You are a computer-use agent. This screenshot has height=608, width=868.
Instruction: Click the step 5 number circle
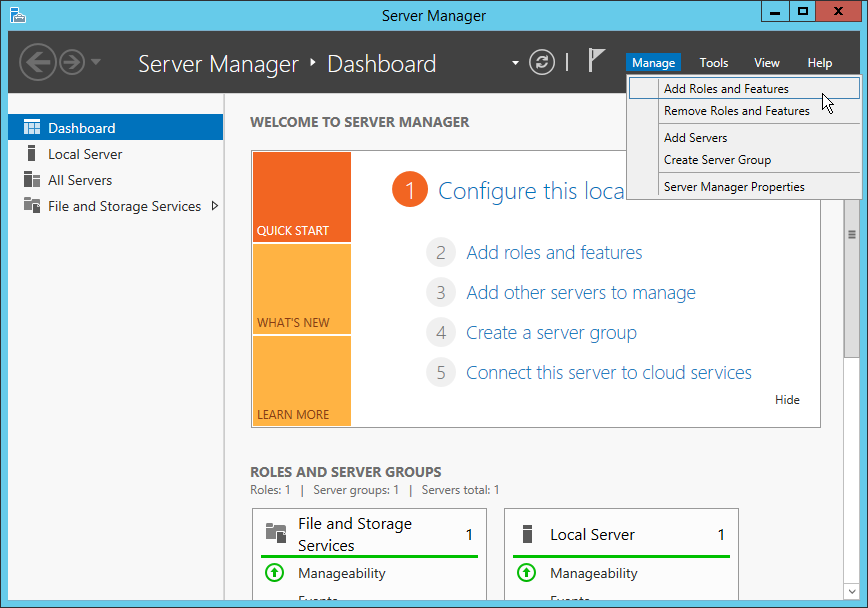point(441,372)
